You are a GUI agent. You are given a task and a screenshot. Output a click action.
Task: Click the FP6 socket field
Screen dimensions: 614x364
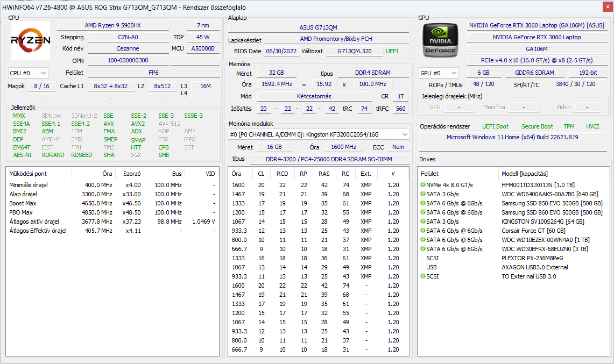pos(153,73)
